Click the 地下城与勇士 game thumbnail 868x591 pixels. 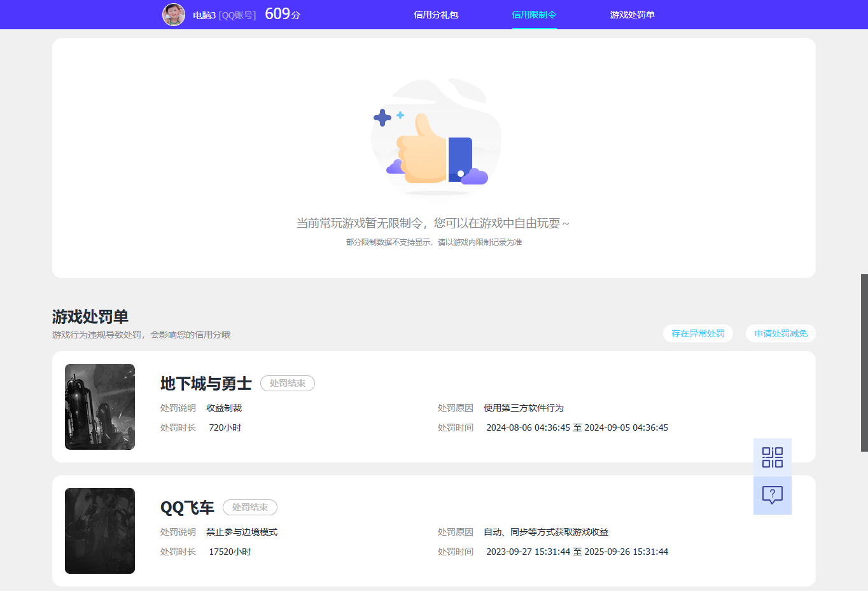(100, 407)
